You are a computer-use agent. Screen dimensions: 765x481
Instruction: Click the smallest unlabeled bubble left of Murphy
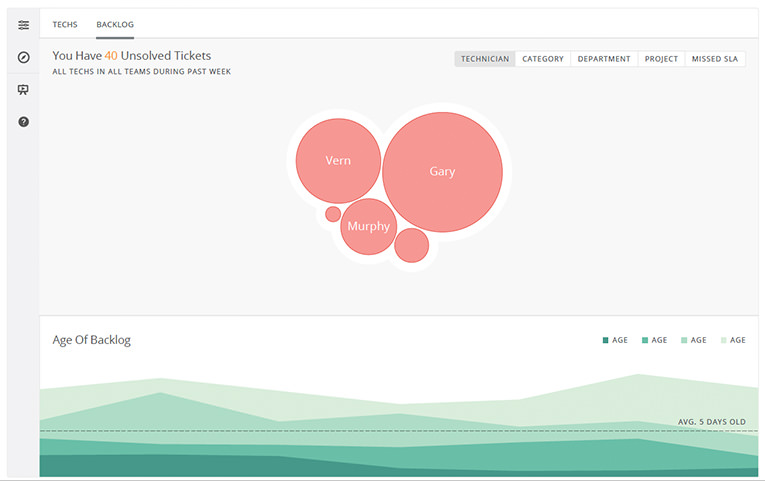tap(333, 213)
